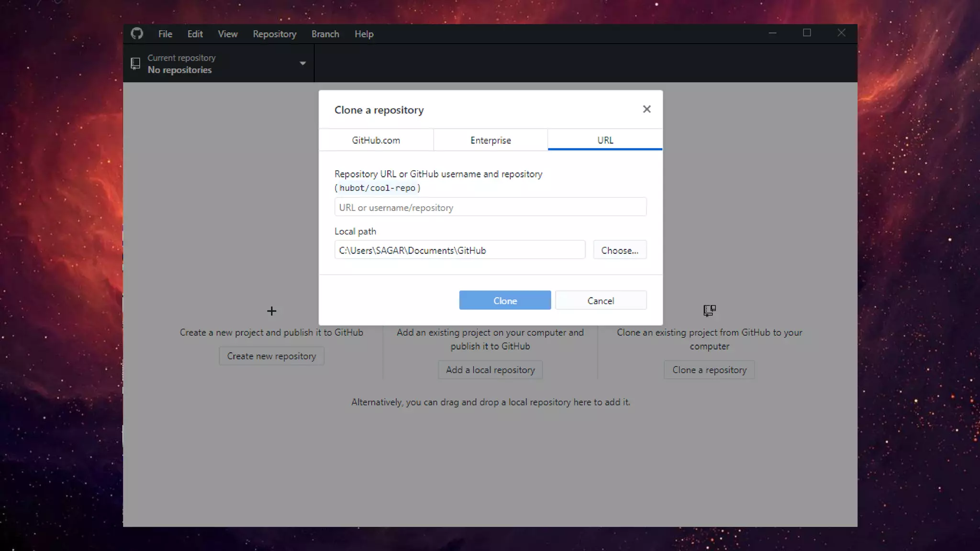Screen dimensions: 980x551
Task: Cancel the clone dialog
Action: (x=601, y=300)
